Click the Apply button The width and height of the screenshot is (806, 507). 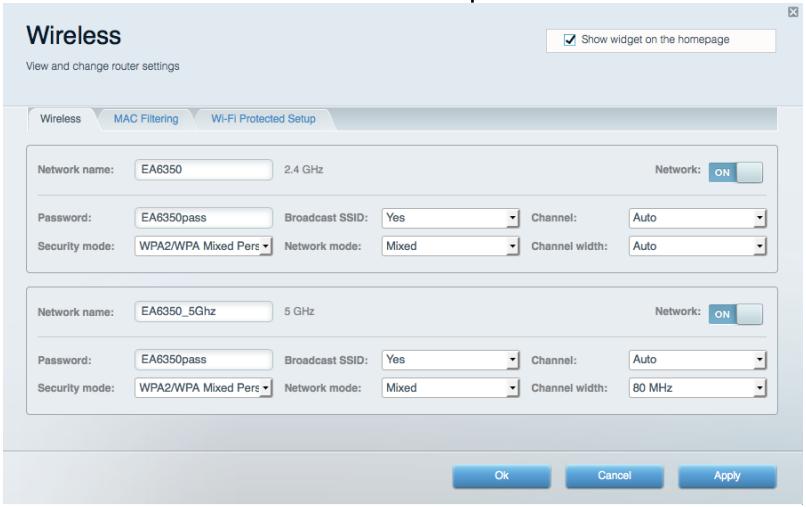tap(727, 476)
